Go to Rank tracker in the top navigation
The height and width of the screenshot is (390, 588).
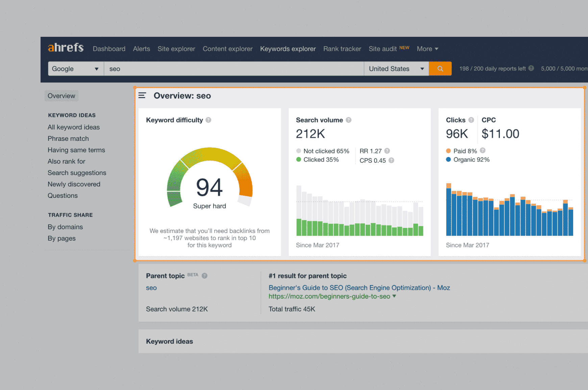coord(342,49)
